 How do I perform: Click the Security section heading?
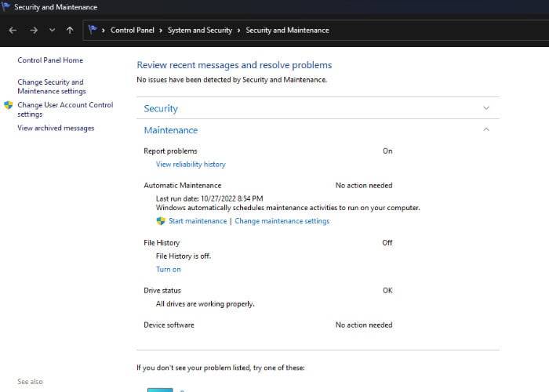pyautogui.click(x=161, y=108)
